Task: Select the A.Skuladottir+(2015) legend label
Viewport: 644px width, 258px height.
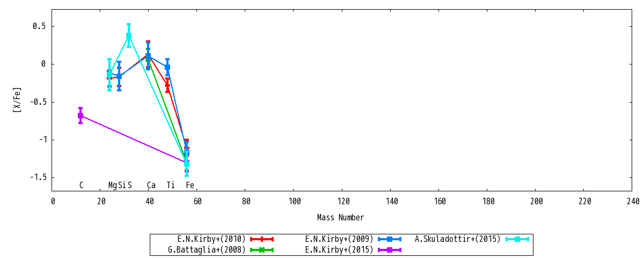Action: [457, 239]
